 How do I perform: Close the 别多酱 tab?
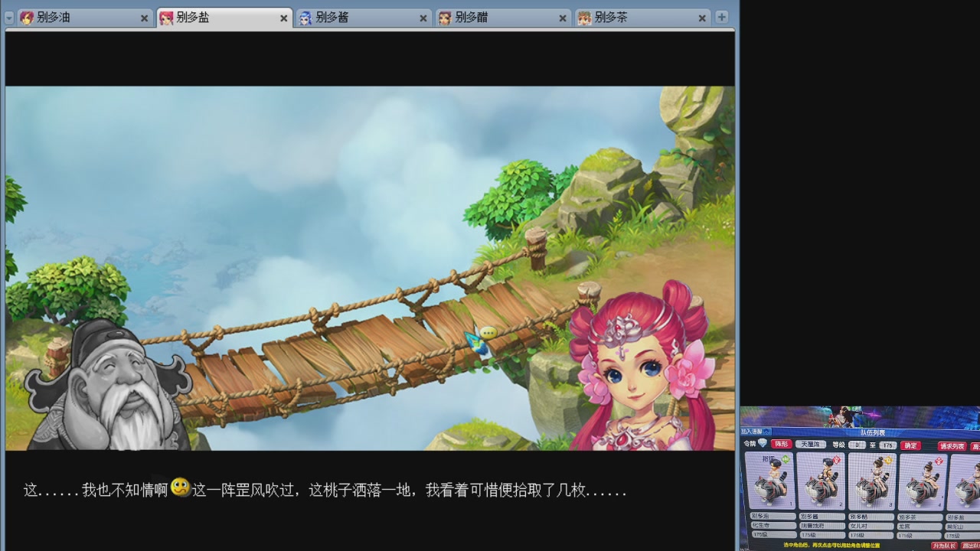tap(423, 18)
